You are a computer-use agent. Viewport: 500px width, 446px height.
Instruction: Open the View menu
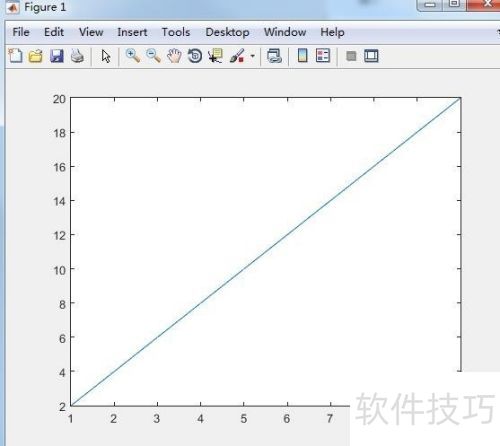(91, 32)
